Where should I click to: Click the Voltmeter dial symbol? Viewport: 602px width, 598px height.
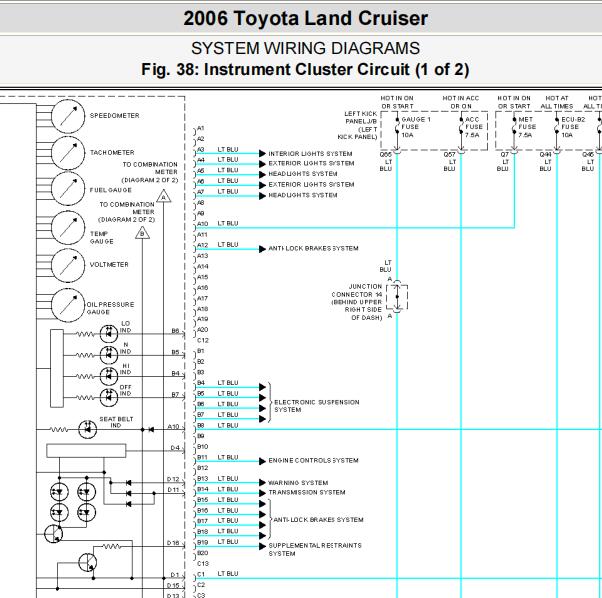click(x=68, y=265)
